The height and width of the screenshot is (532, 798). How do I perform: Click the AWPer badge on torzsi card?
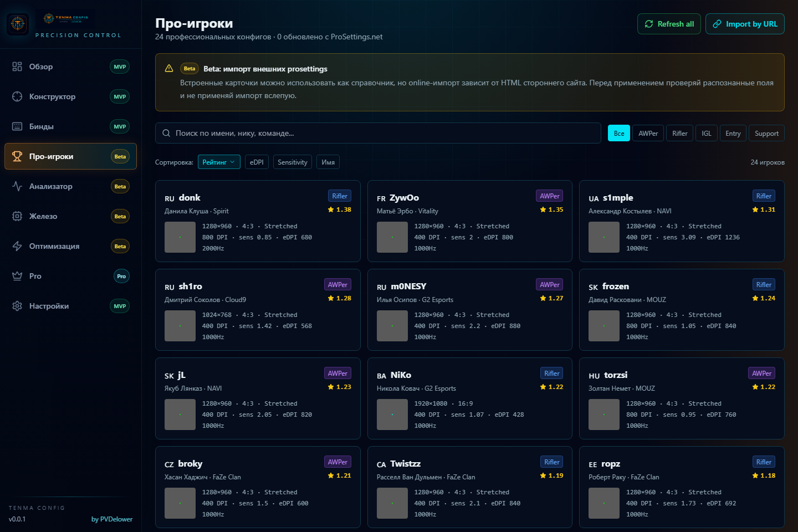click(x=762, y=373)
